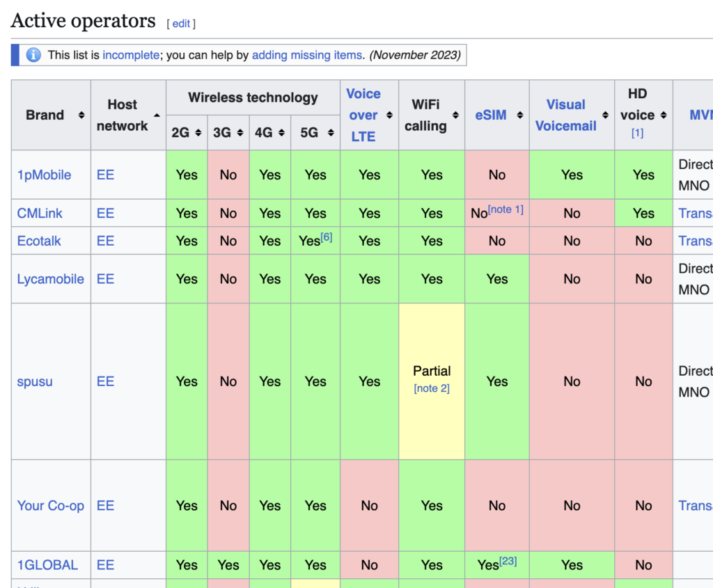Sort by HD voice column arrows

664,115
